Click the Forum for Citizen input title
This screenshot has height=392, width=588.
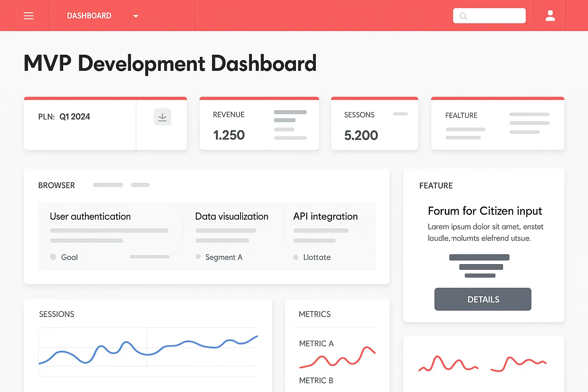485,211
